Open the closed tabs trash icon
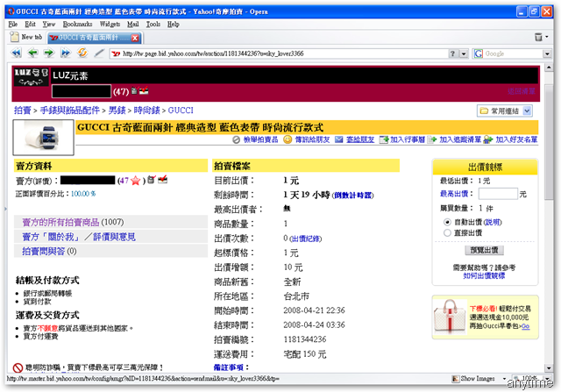 [x=538, y=37]
